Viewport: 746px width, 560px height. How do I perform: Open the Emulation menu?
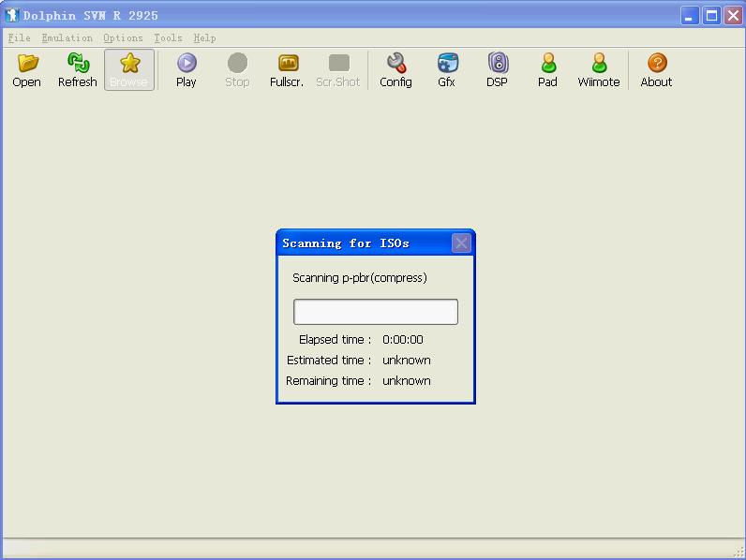pos(67,38)
